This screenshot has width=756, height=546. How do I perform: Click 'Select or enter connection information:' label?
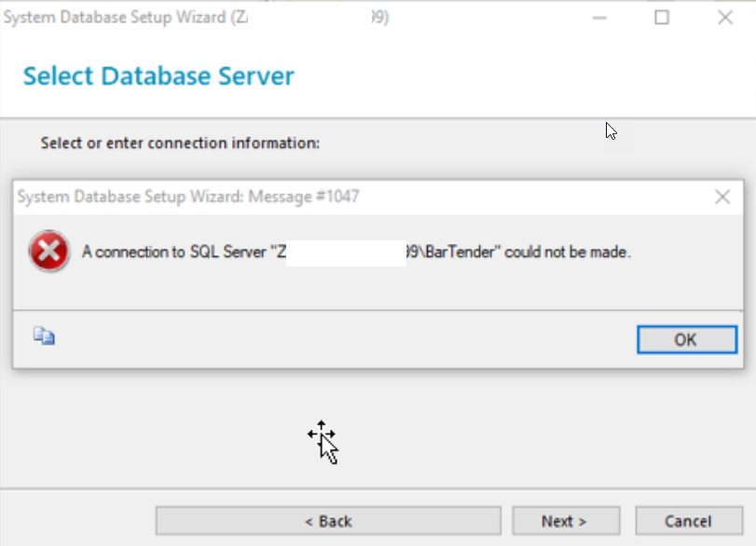click(180, 143)
